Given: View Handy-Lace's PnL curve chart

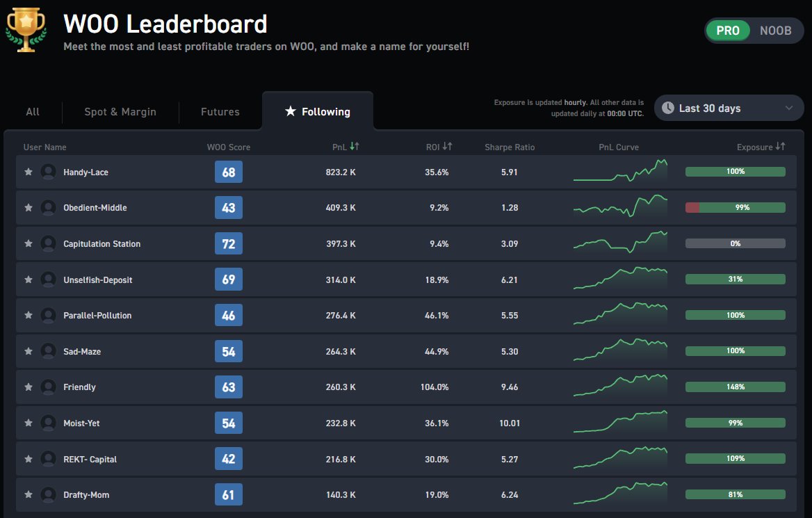Looking at the screenshot, I should pyautogui.click(x=620, y=170).
